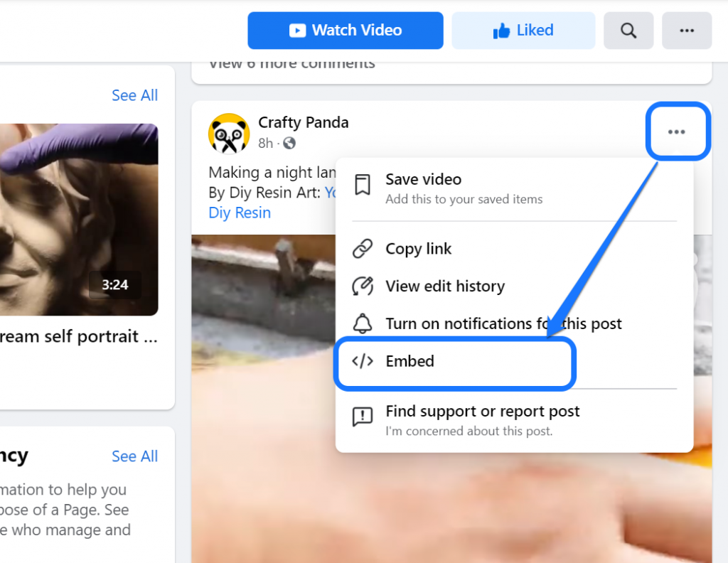
Task: Select Save video from the menu
Action: 514,188
